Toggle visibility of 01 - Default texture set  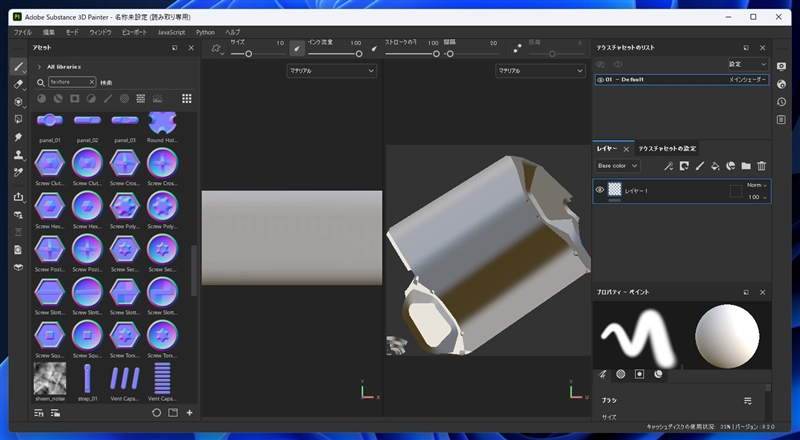coord(600,79)
